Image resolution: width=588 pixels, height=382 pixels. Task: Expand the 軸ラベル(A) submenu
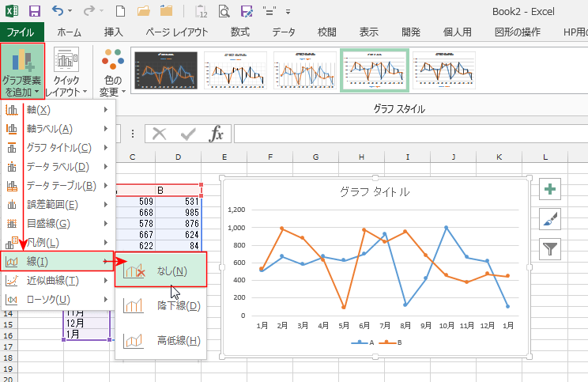point(58,129)
